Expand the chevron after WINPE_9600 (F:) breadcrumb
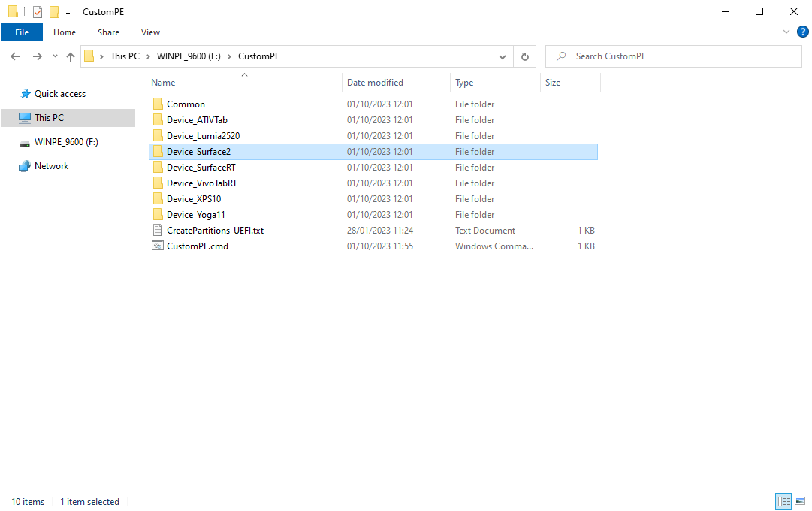This screenshot has height=511, width=812. pyautogui.click(x=229, y=56)
